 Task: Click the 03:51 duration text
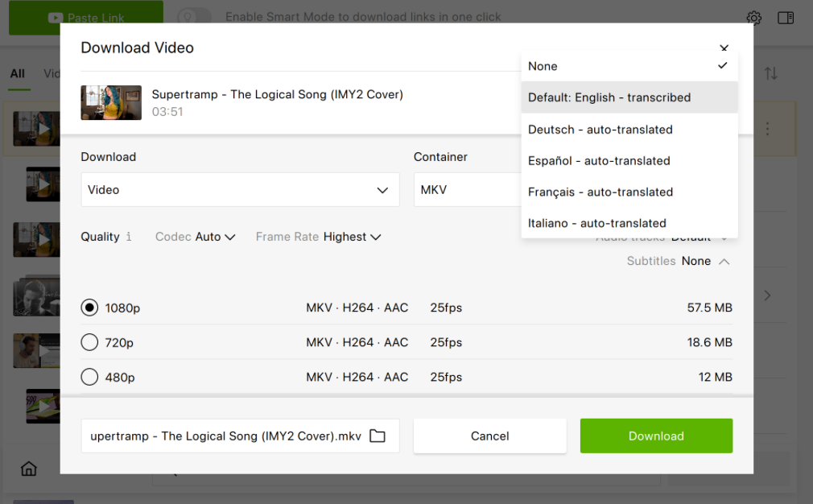coord(167,111)
